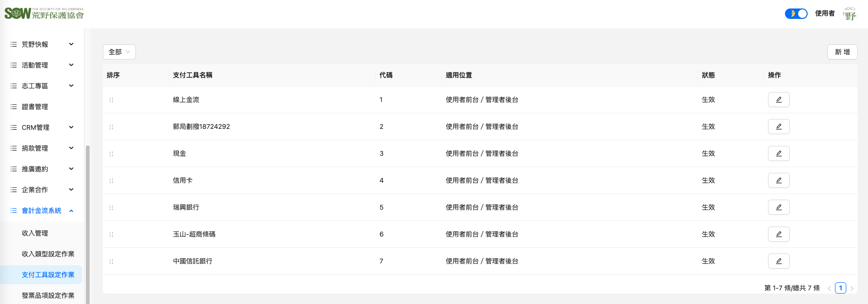868x304 pixels.
Task: Click drag handle of 中國信託銀行 row
Action: pos(111,262)
